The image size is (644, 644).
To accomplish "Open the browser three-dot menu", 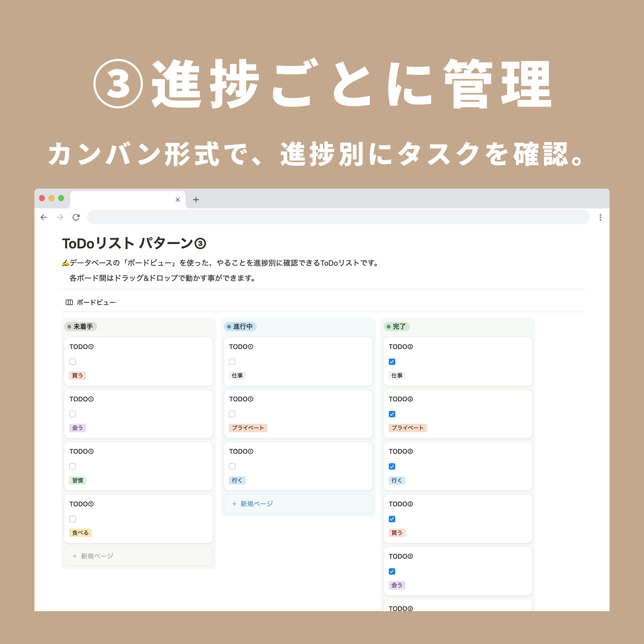I will click(x=600, y=217).
